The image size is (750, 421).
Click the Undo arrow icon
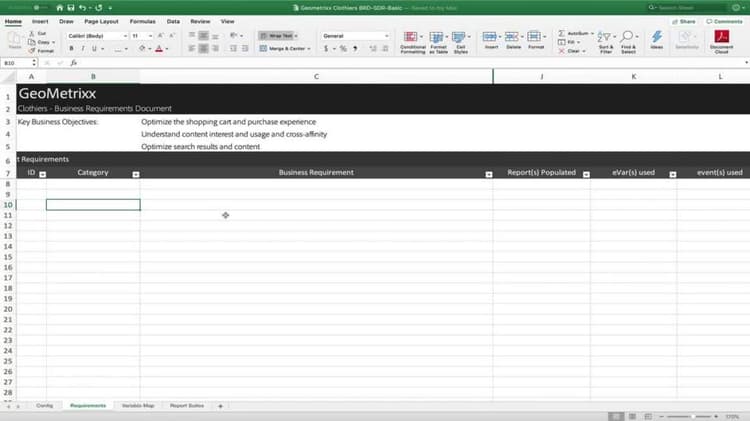[82, 8]
